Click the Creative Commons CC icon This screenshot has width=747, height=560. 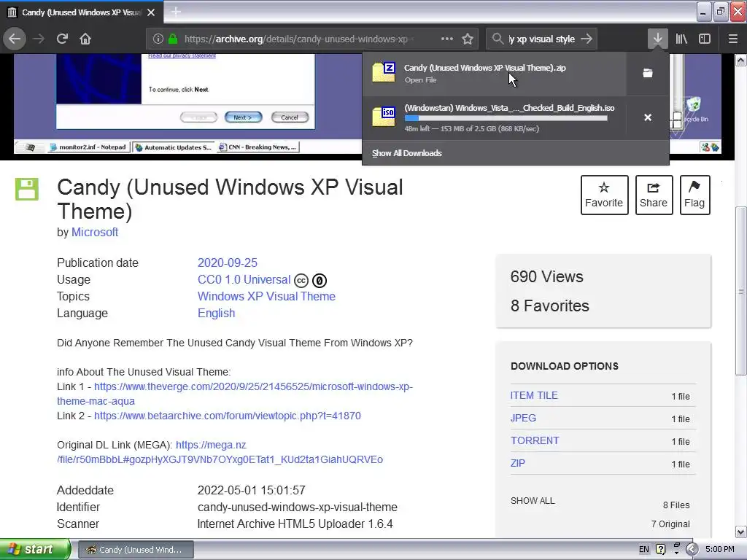point(301,281)
